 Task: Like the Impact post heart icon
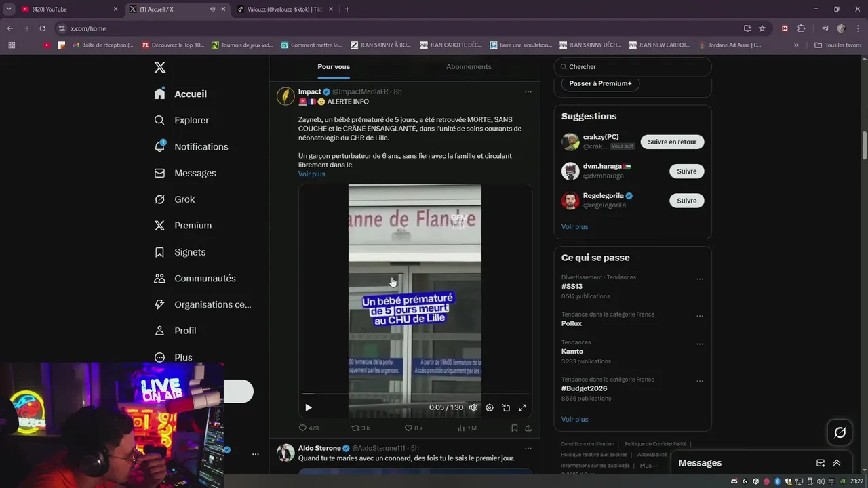pyautogui.click(x=408, y=428)
